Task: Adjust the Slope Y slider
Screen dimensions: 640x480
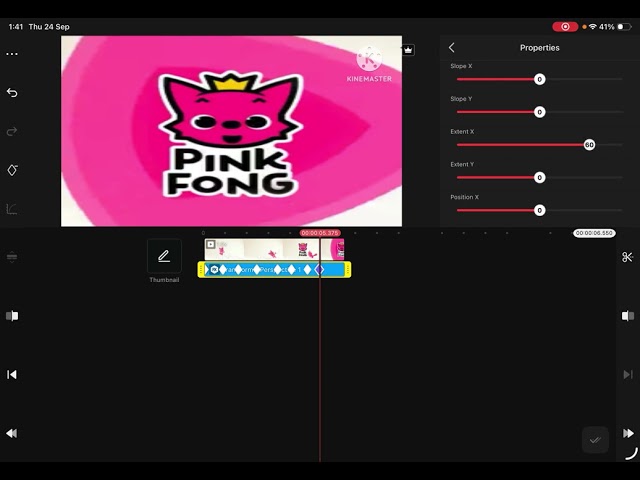Action: tap(540, 112)
